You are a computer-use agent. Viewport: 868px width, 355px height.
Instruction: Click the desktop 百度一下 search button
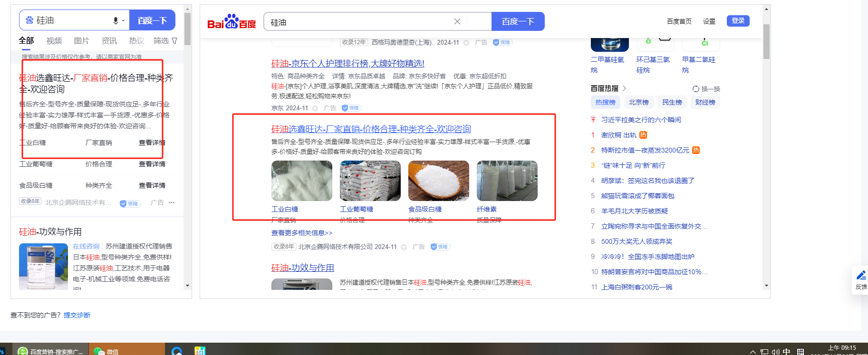(x=518, y=21)
